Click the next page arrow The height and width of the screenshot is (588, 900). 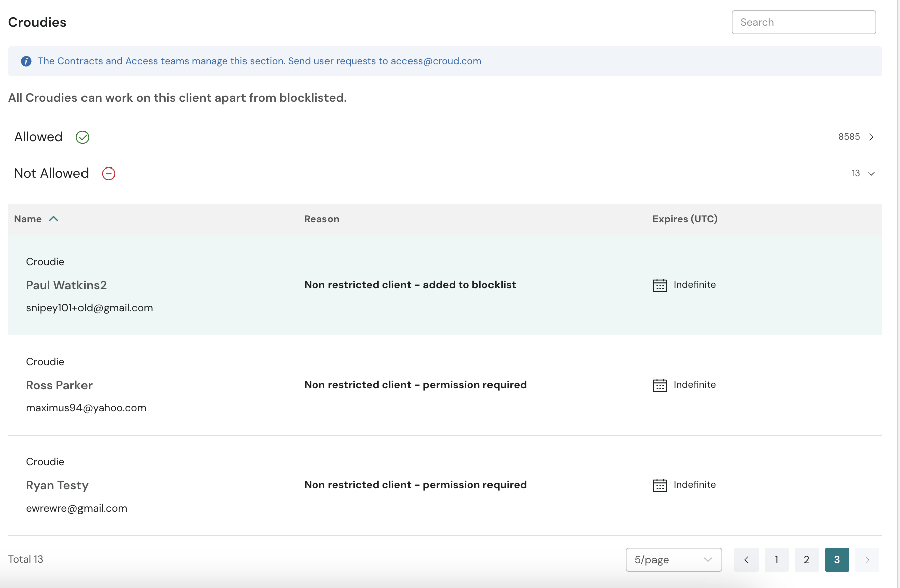coord(867,560)
